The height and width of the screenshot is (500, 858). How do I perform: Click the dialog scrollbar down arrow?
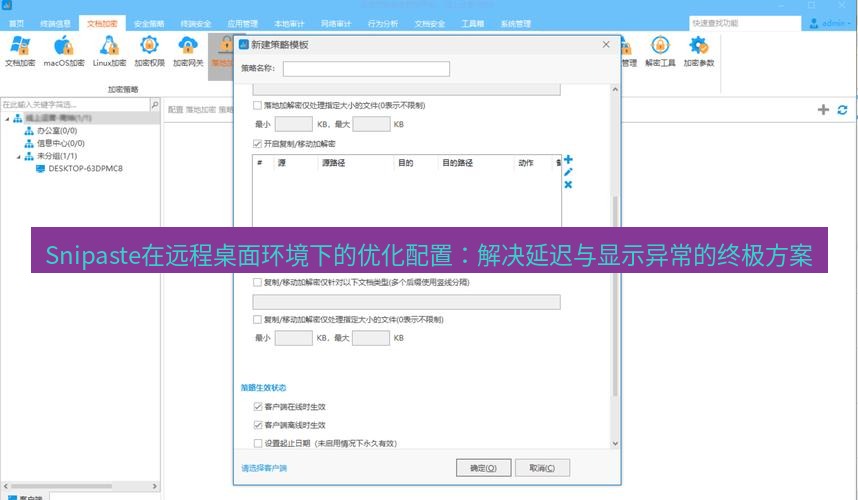[x=615, y=444]
